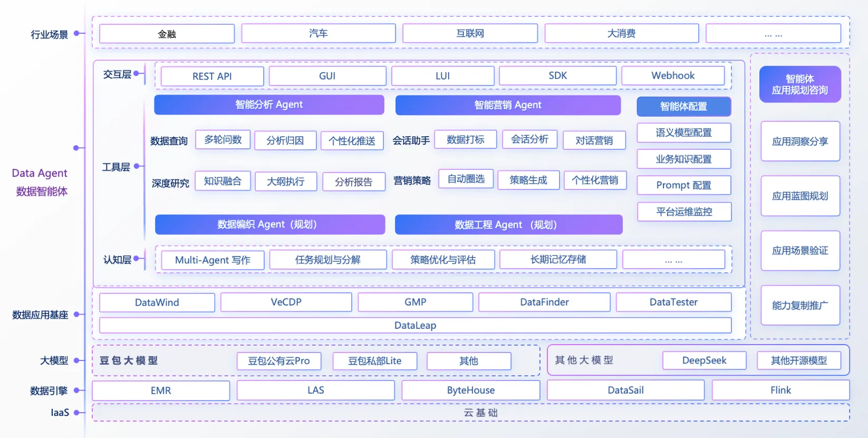
Task: Click the 豆包私部Lite box
Action: point(375,361)
